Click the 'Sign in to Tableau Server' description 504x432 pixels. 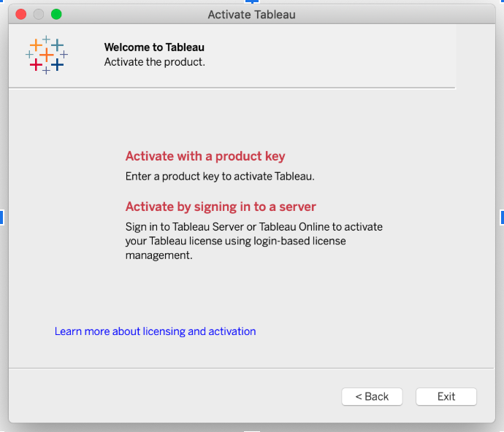tap(254, 241)
